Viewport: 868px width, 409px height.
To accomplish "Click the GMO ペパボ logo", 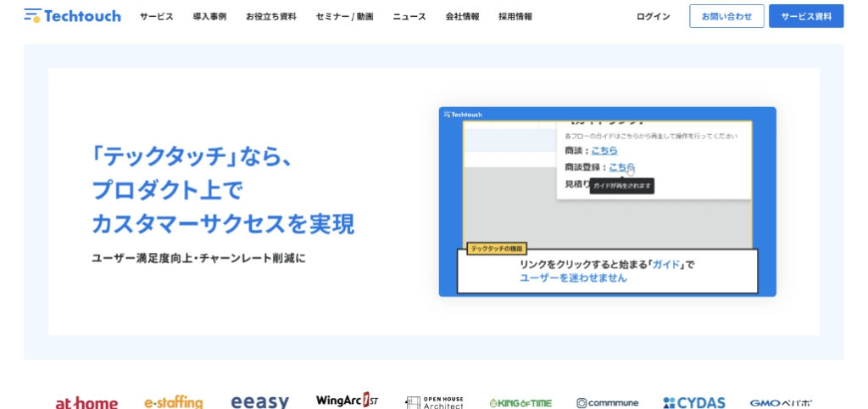I will [781, 403].
